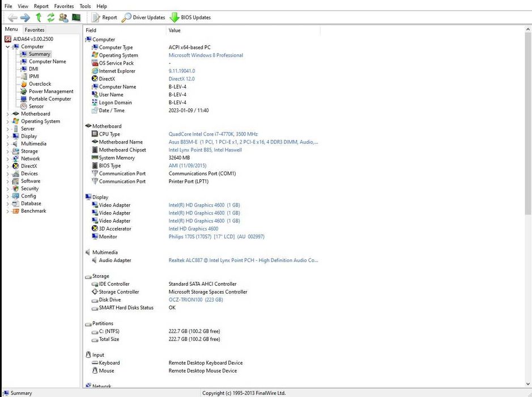
Task: Expand the Motherboard tree node
Action: [7, 114]
